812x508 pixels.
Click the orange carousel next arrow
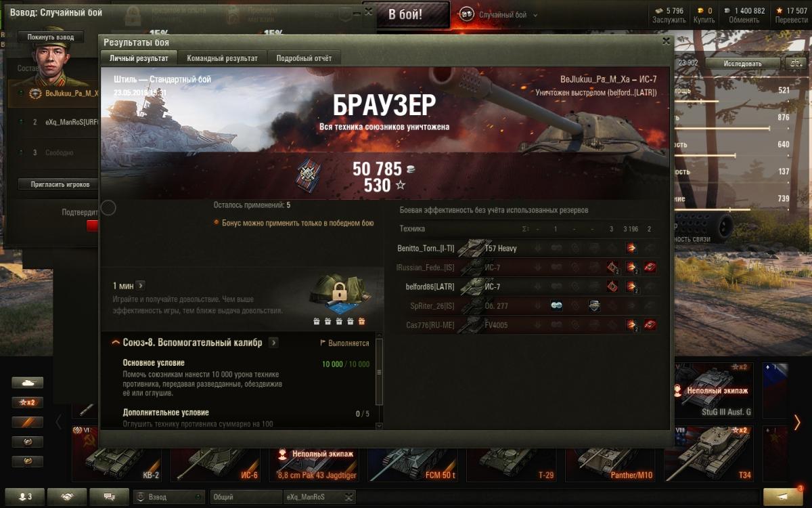point(797,423)
